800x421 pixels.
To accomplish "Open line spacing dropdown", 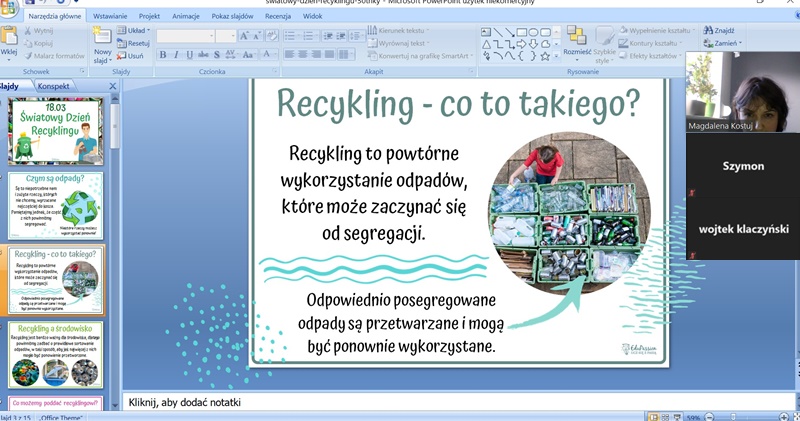I will tap(356, 36).
